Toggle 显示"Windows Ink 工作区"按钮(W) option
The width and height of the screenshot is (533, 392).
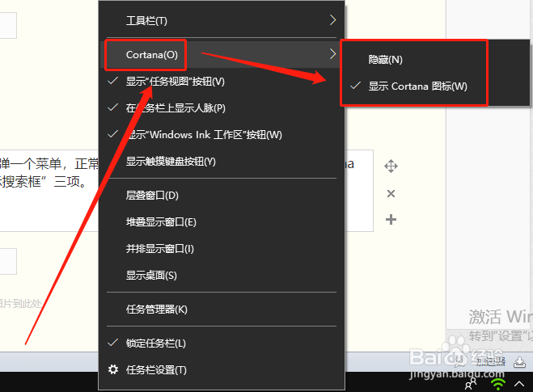pos(222,135)
